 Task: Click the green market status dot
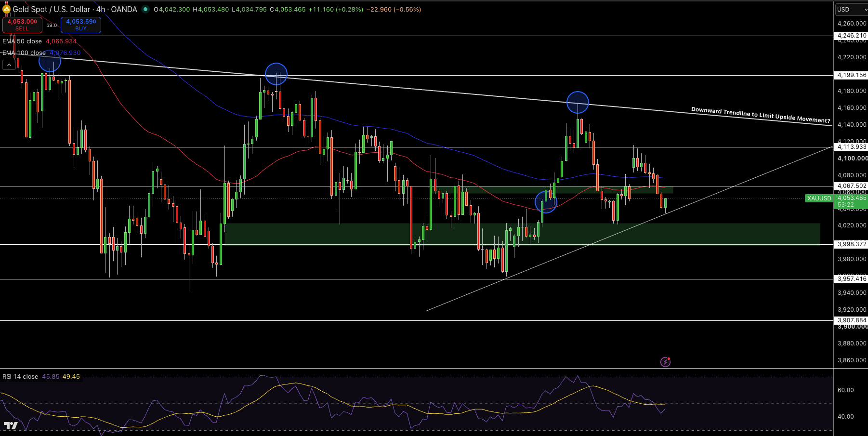point(145,9)
